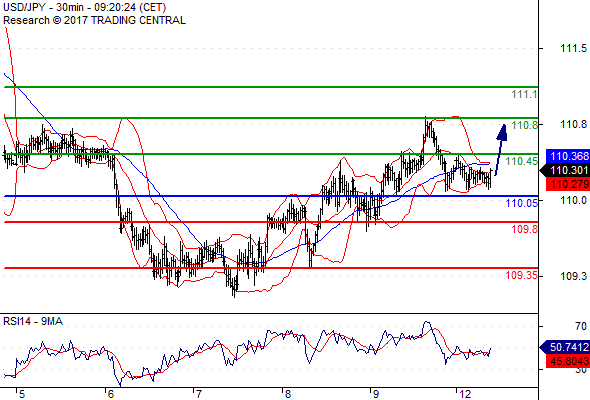
Task: Click the RSI14 - 9MA indicator label
Action: [33, 321]
